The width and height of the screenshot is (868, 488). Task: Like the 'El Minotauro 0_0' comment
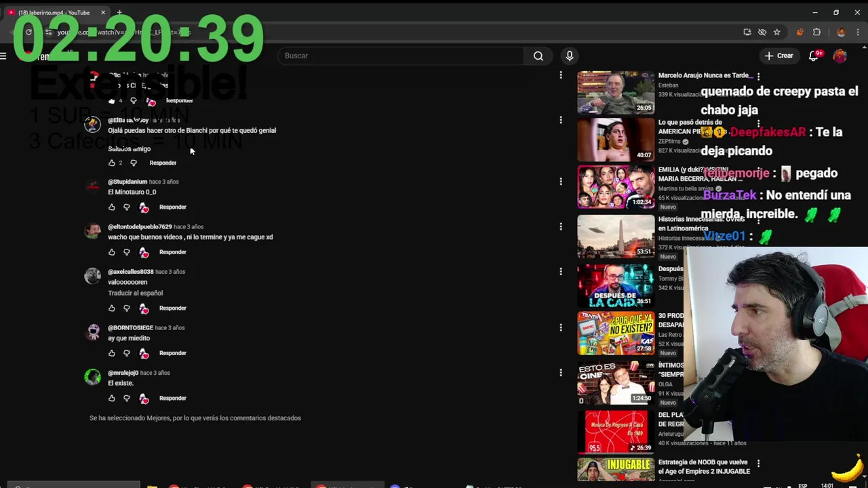pos(112,207)
